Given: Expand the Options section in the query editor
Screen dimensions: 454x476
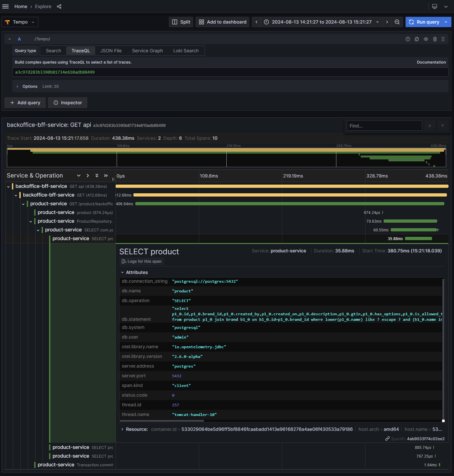Looking at the screenshot, I should click(26, 86).
